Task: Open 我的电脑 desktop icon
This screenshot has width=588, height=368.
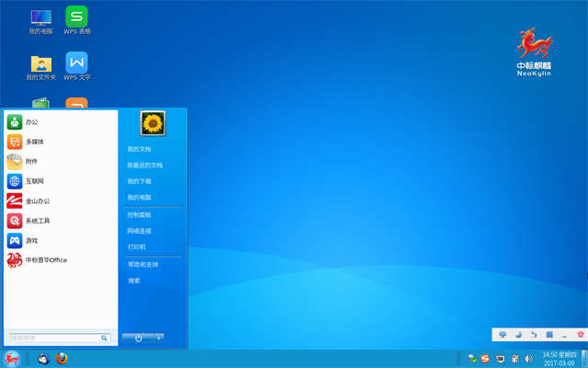Action: coord(41,20)
